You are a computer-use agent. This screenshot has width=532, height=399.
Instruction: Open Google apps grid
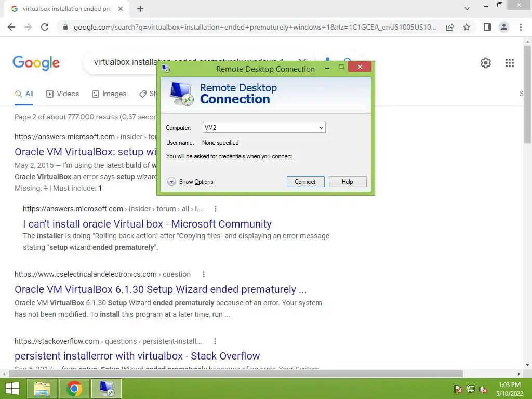click(x=509, y=63)
